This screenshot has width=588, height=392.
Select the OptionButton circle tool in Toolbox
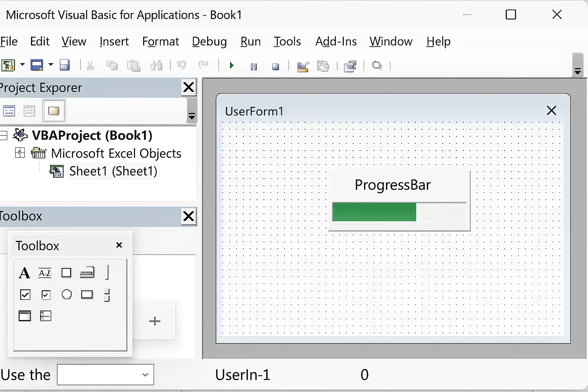point(67,294)
